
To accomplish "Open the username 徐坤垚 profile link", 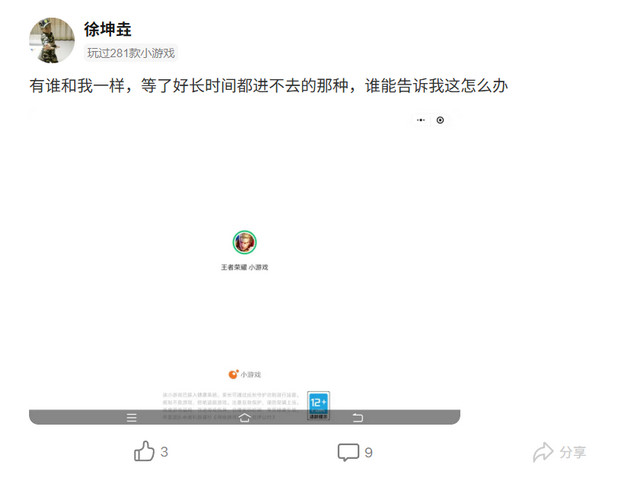I will (108, 29).
